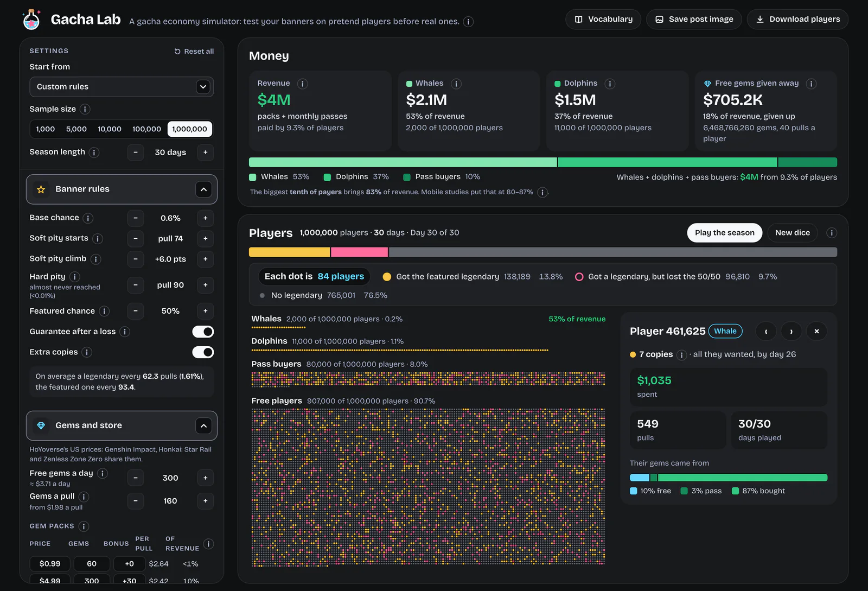
Task: Open the Sample size info icon
Action: tap(85, 109)
